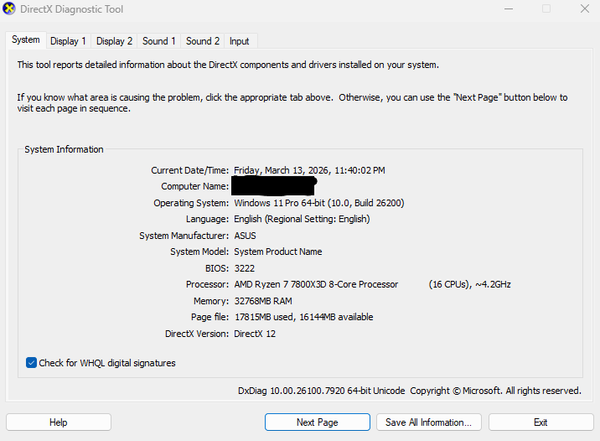Screen dimensions: 600x441
Task: Click the DirectX Diagnostic Tool title bar icon
Action: 11,10
